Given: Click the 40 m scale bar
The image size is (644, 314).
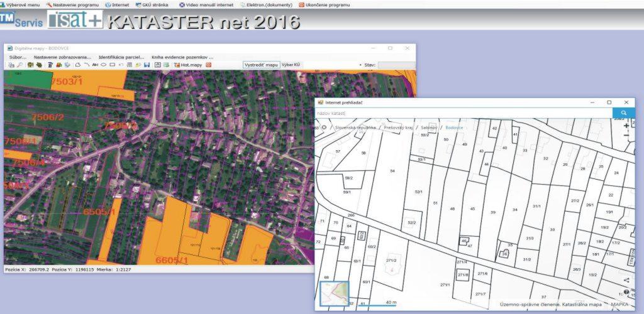Looking at the screenshot, I should (x=376, y=304).
